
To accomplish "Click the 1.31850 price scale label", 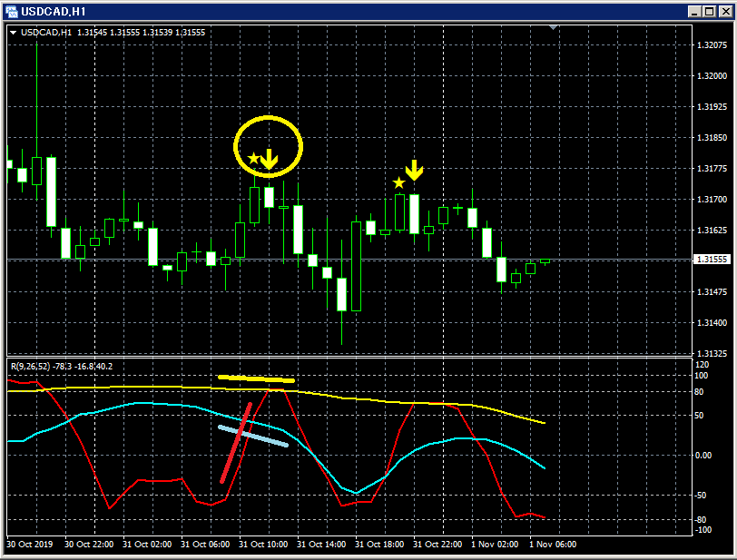I will click(712, 138).
